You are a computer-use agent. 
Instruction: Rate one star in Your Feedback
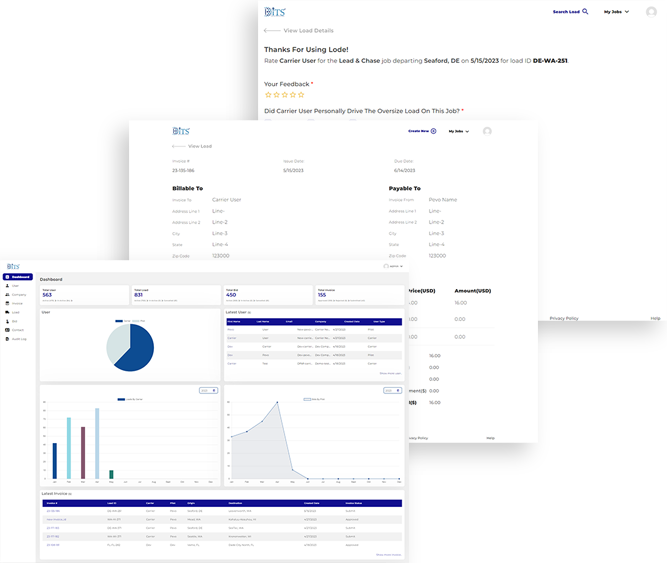coord(267,95)
